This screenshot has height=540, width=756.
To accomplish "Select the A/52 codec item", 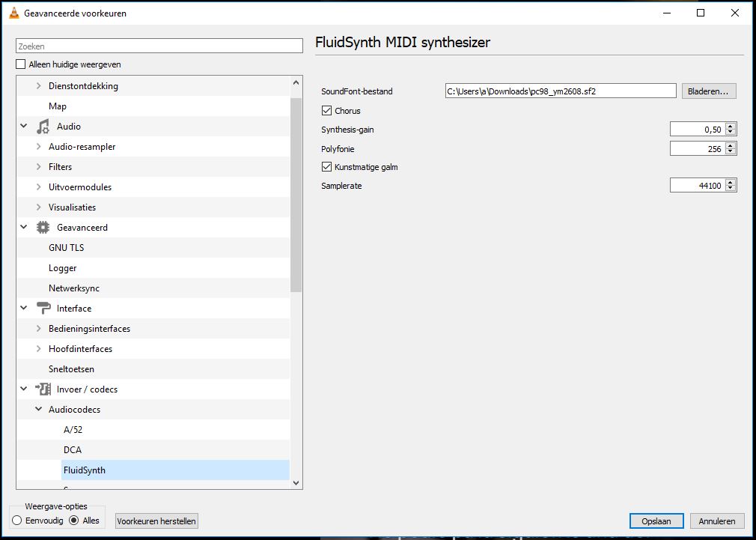I will click(73, 429).
